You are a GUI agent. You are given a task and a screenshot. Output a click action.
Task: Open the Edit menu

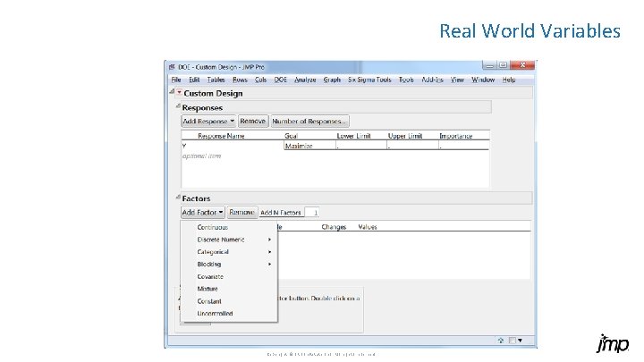coord(194,80)
